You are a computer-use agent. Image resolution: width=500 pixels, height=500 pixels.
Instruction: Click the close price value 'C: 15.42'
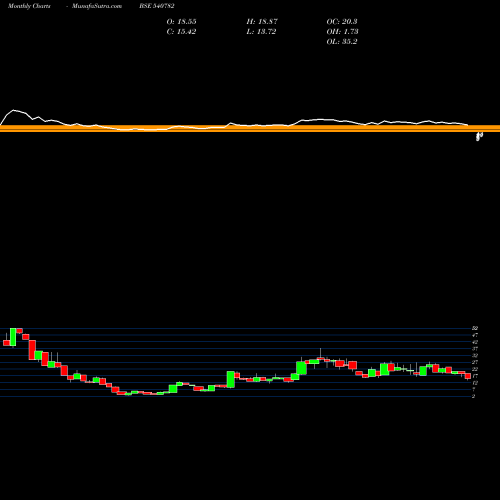click(181, 31)
